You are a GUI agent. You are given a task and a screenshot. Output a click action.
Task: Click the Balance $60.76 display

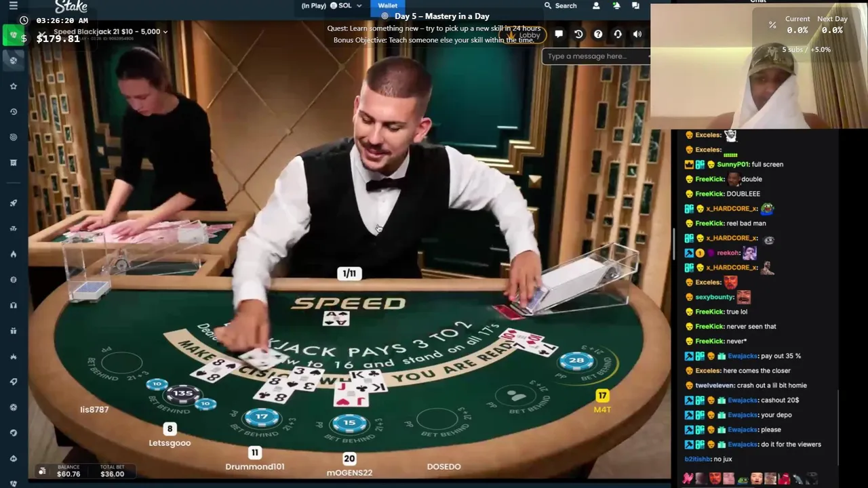tap(68, 471)
